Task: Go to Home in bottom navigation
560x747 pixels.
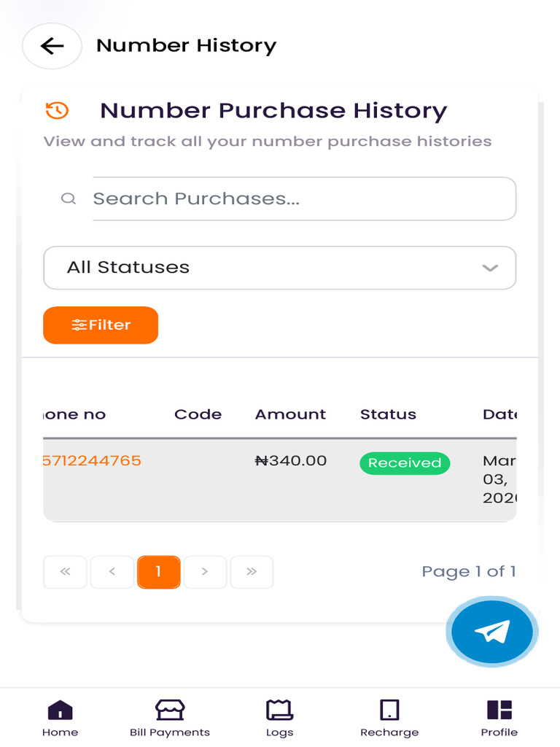Action: point(60,718)
